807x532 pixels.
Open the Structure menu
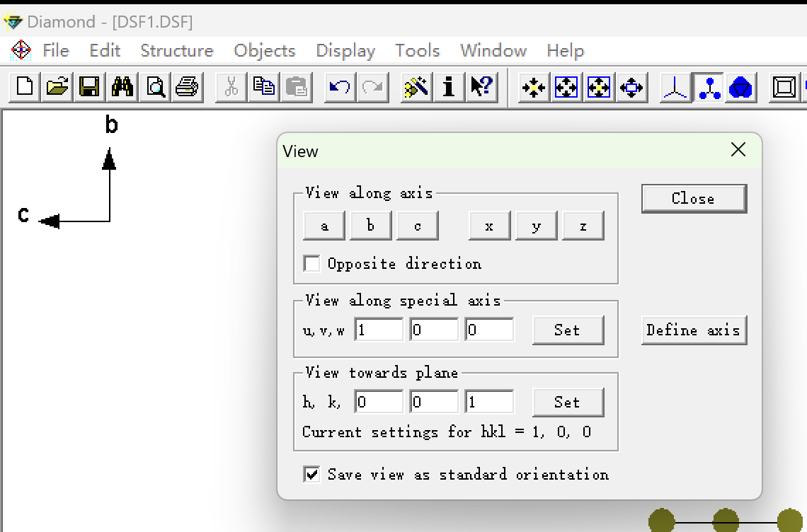coord(176,51)
